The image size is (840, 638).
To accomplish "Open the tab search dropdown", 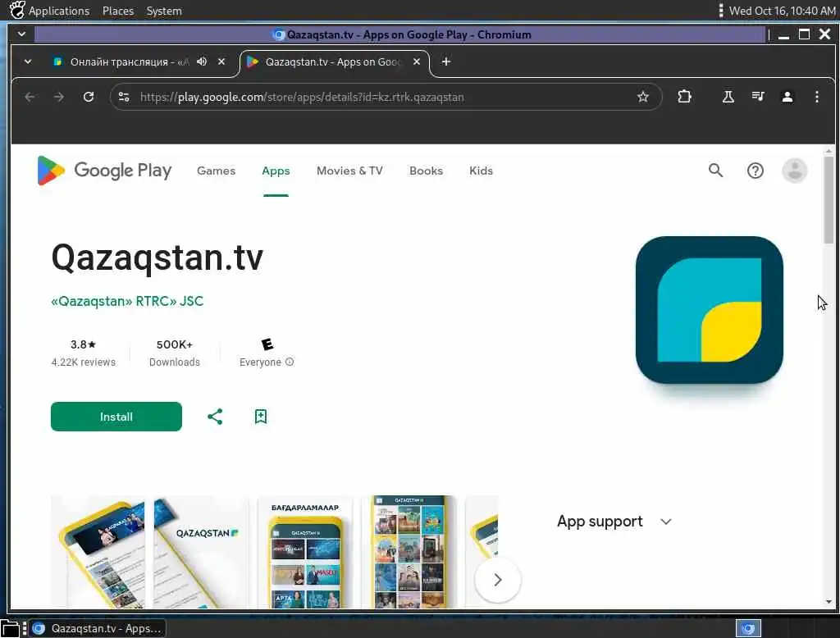I will tap(28, 62).
